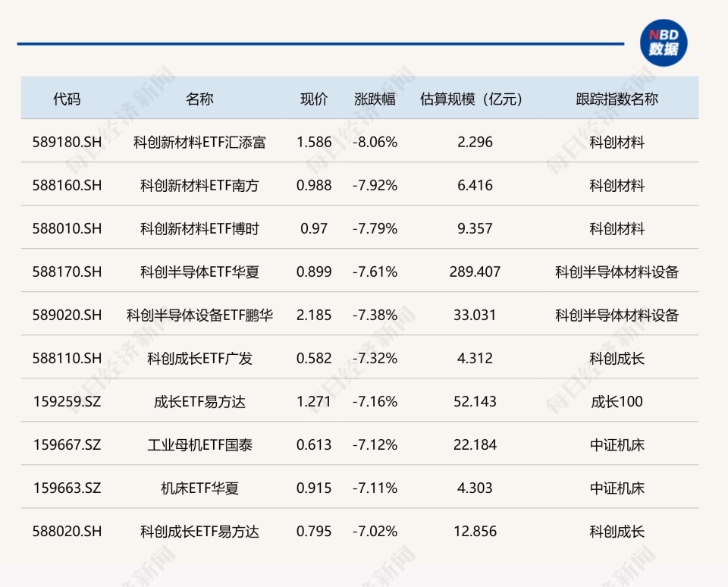This screenshot has width=728, height=587.
Task: Click the 名称 column header
Action: 199,99
